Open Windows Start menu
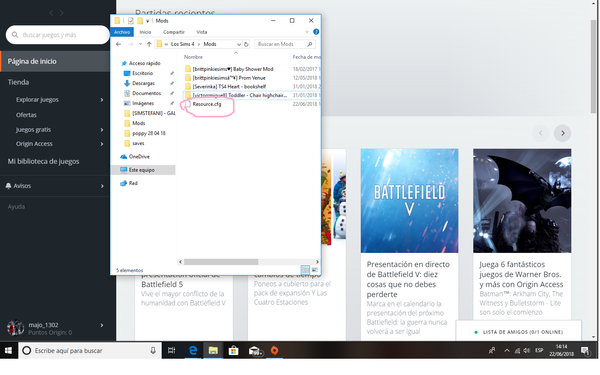Viewport: 600px width, 375px height. click(8, 351)
